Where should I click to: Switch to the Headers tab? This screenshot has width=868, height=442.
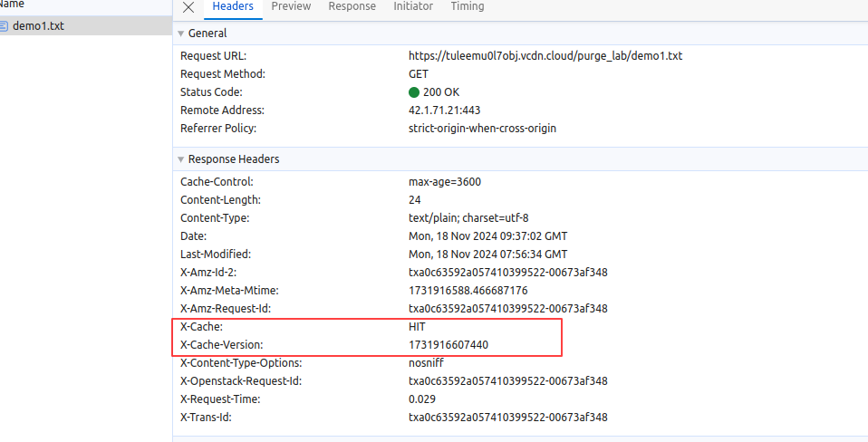233,6
